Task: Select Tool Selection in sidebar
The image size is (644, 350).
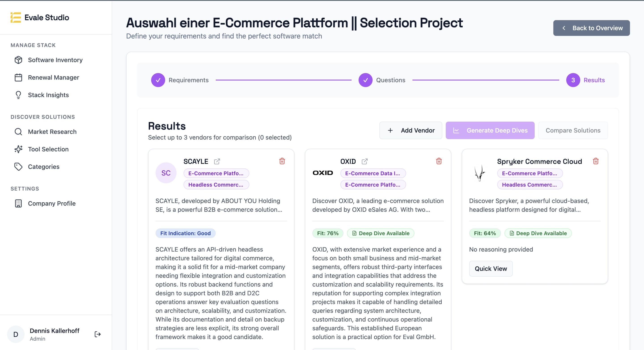Action: (48, 149)
